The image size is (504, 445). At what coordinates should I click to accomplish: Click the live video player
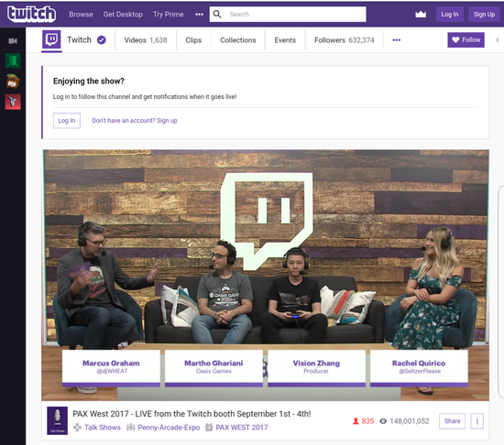click(x=266, y=276)
